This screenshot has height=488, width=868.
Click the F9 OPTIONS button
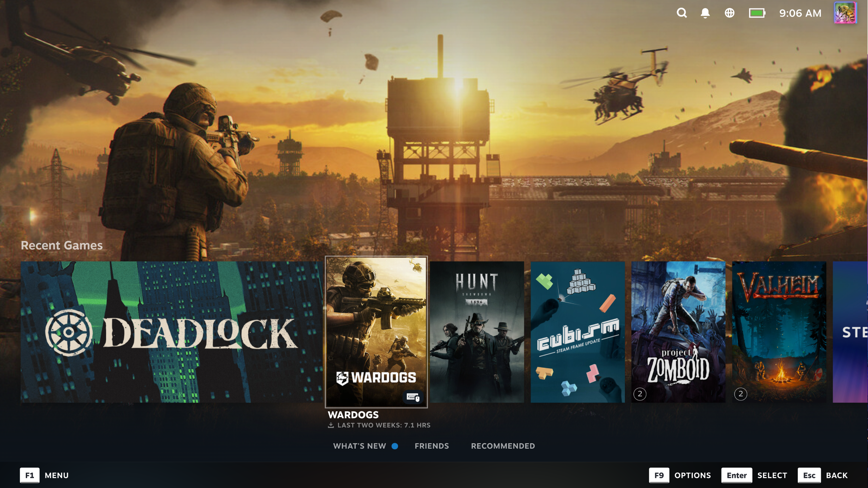click(680, 475)
